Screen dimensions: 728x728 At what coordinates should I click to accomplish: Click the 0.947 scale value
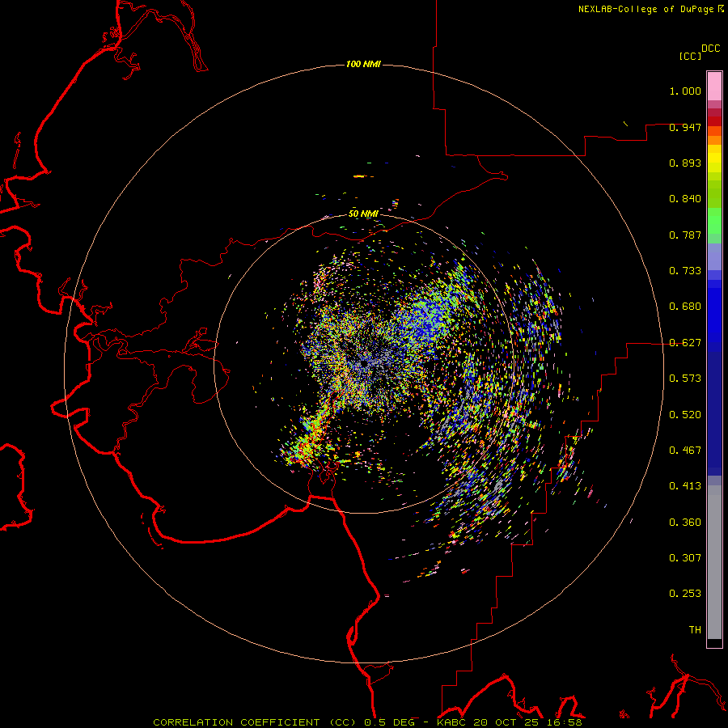click(x=685, y=127)
